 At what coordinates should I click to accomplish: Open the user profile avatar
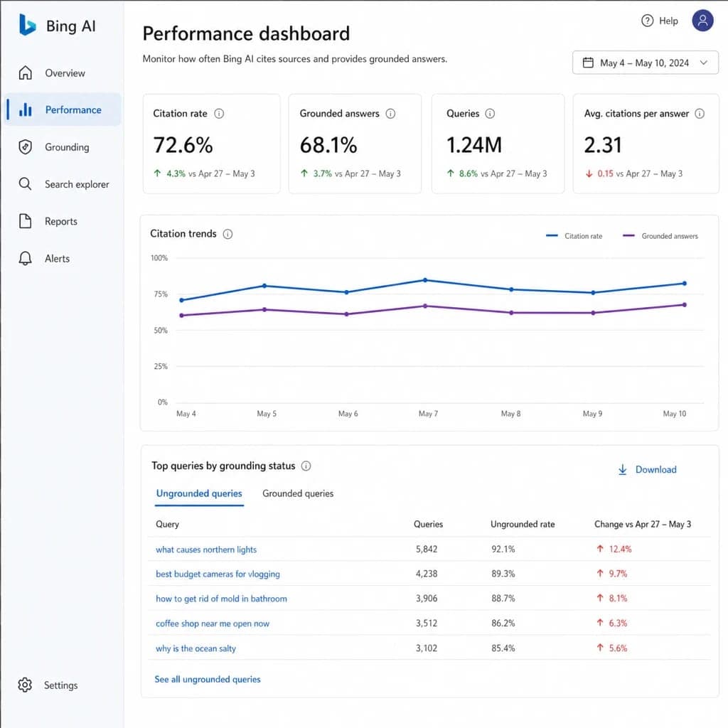[702, 21]
